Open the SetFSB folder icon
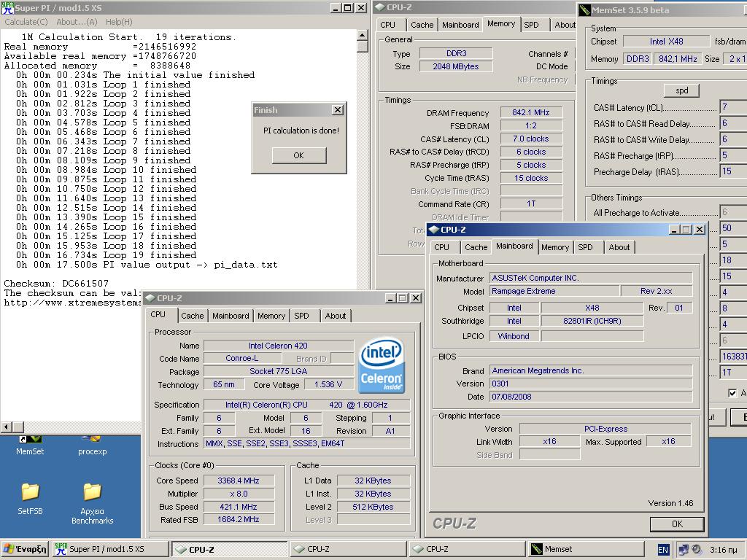 pos(30,499)
